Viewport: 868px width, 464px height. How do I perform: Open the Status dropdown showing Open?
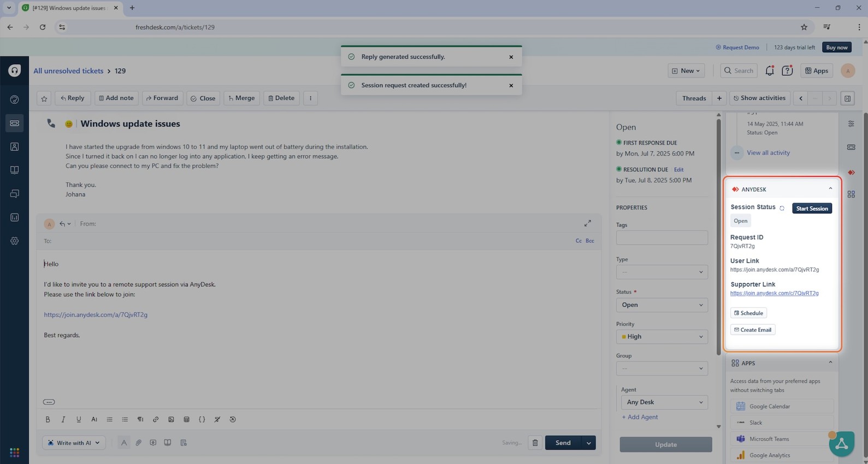662,305
